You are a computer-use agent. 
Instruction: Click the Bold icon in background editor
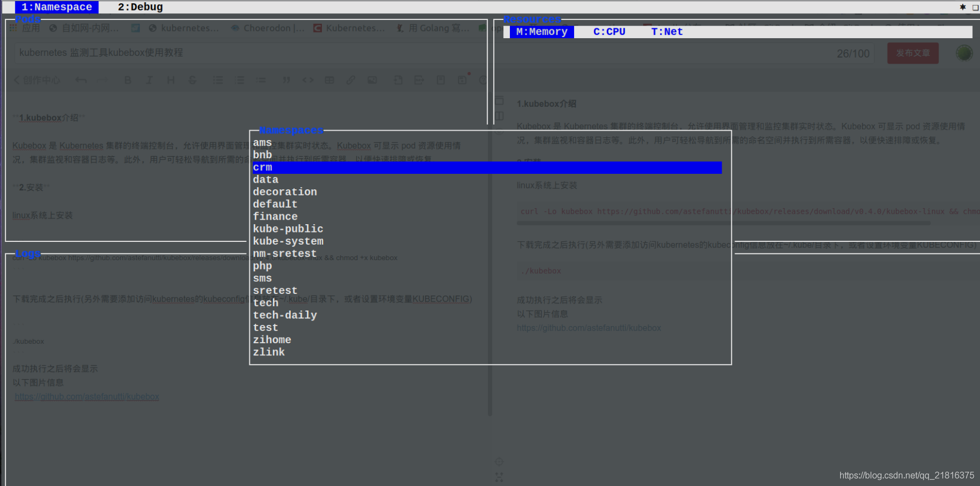tap(128, 80)
